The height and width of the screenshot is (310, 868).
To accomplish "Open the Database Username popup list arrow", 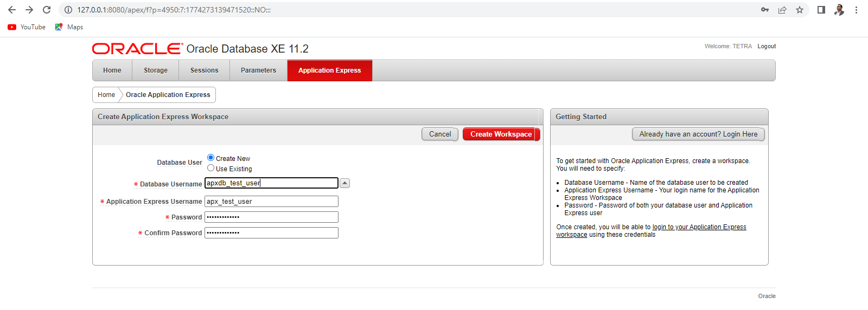I will click(x=345, y=183).
